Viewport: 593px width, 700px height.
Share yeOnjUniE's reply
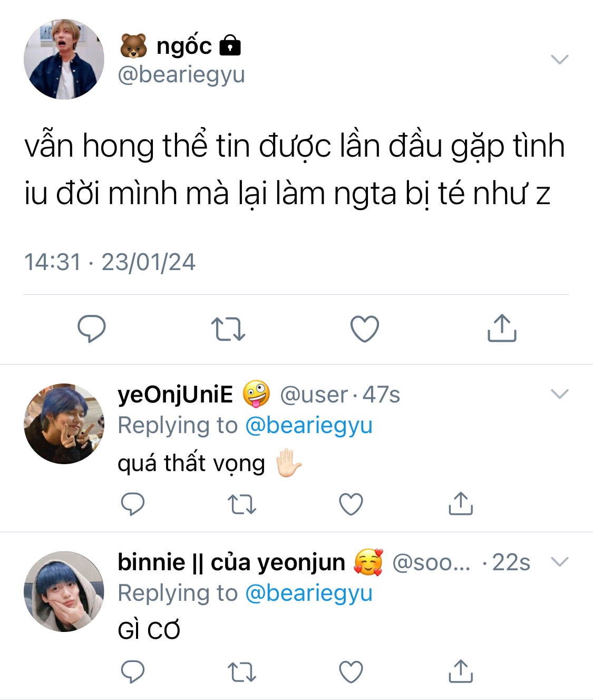coord(461,504)
